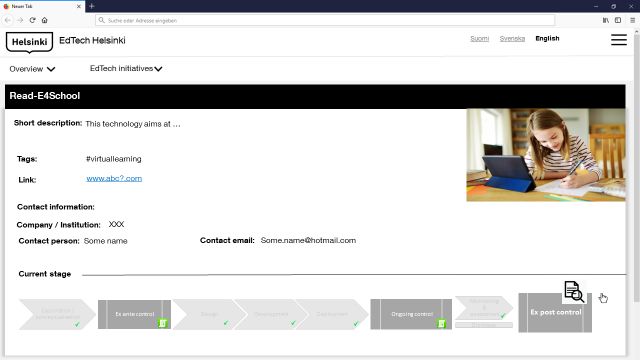
Task: Open the browser library icon
Action: pos(606,20)
